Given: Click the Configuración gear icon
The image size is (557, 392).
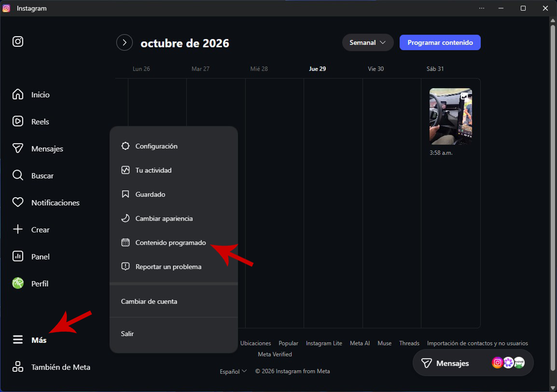Looking at the screenshot, I should [x=125, y=146].
